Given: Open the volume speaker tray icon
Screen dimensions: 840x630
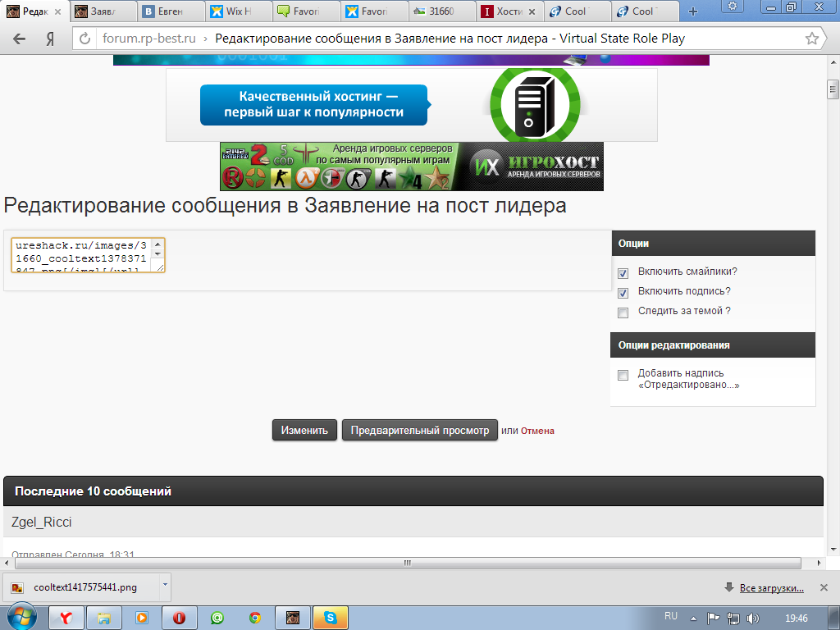Looking at the screenshot, I should pos(753,619).
